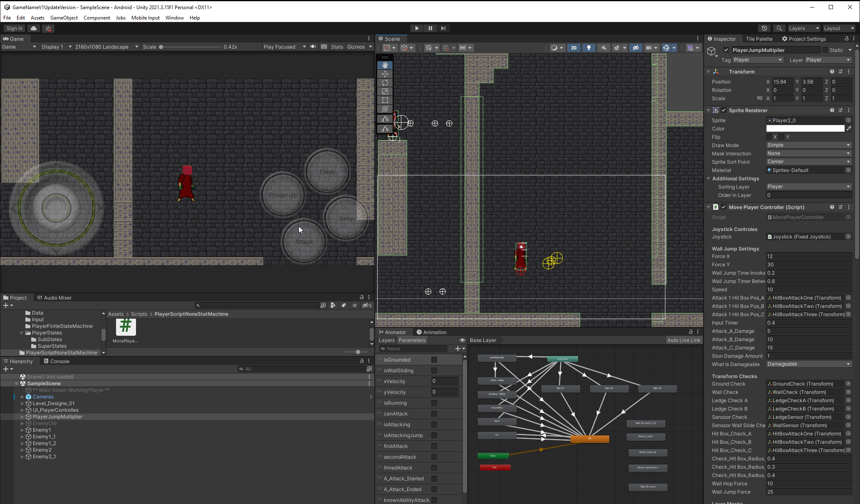Select the Rect transform tool

pos(385,100)
